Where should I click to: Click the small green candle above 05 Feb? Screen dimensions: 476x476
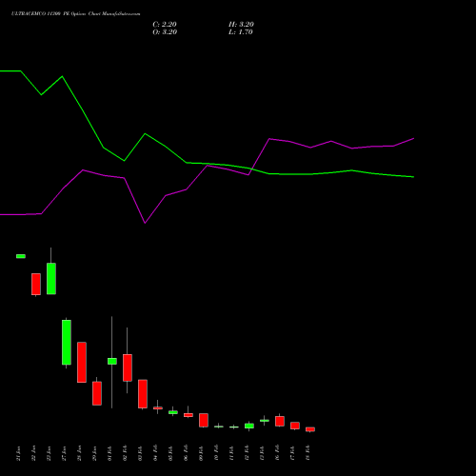pyautogui.click(x=173, y=412)
